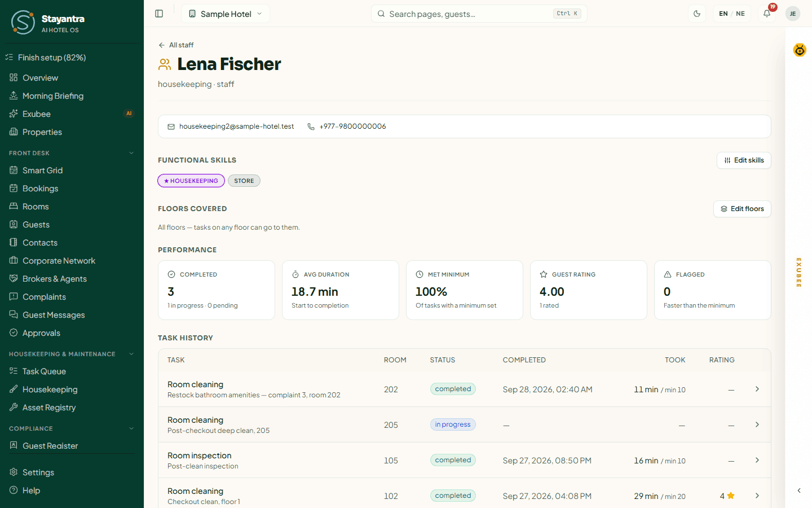Collapse the sidebar panel toggle icon
The height and width of the screenshot is (508, 812).
[159, 14]
